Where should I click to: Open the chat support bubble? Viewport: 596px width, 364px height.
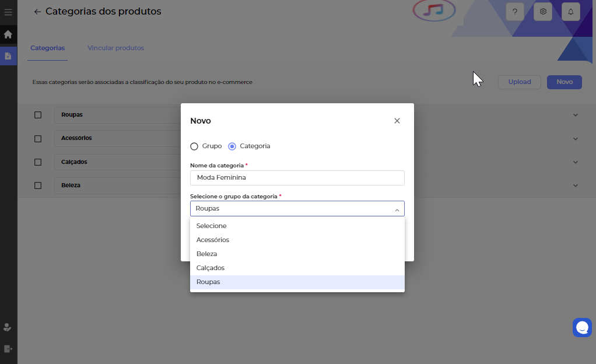click(x=582, y=328)
